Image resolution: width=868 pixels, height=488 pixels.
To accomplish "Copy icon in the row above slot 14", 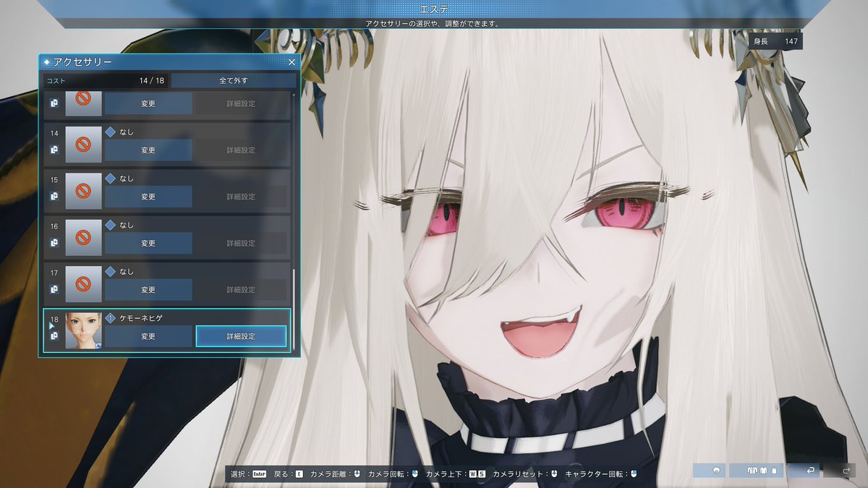I will click(x=54, y=103).
